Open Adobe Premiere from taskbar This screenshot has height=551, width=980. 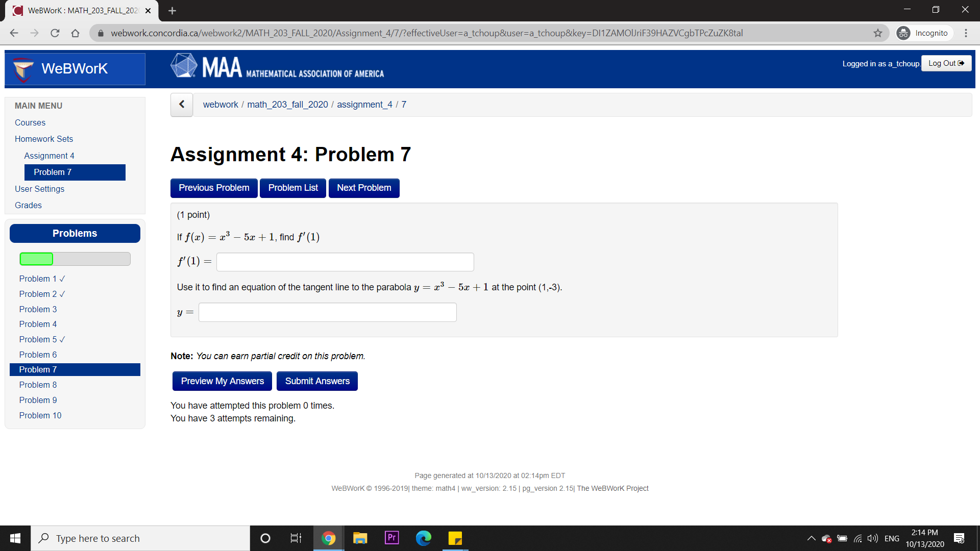[x=391, y=538]
